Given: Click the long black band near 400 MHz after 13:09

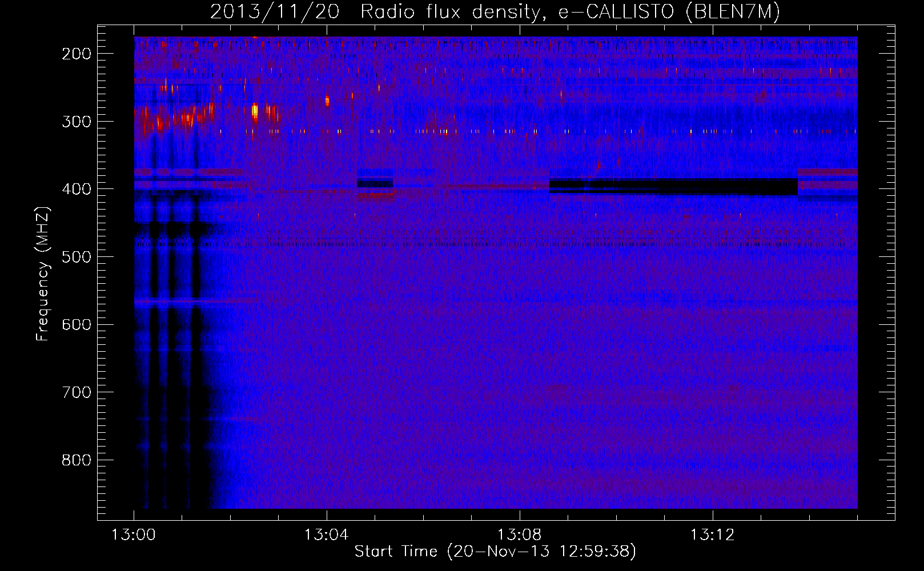Looking at the screenshot, I should coord(673,186).
